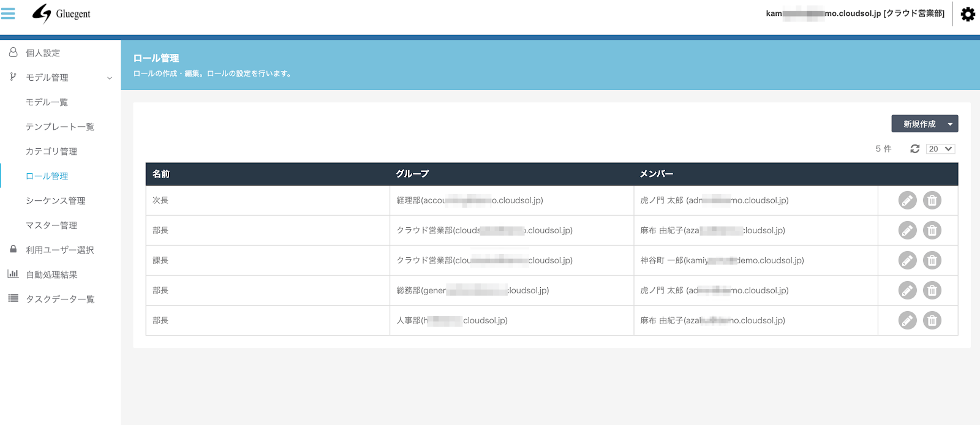The image size is (980, 425).
Task: Open 個人設定 in the sidebar
Action: tap(43, 53)
